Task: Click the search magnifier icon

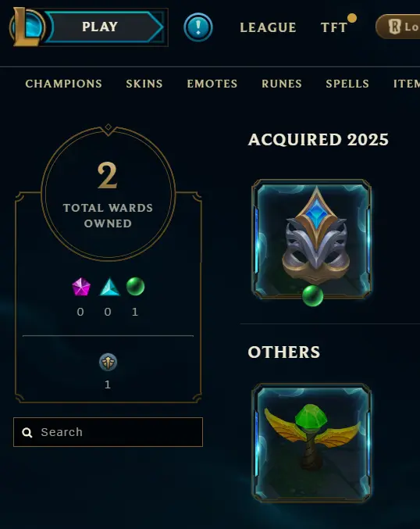Action: pos(27,433)
